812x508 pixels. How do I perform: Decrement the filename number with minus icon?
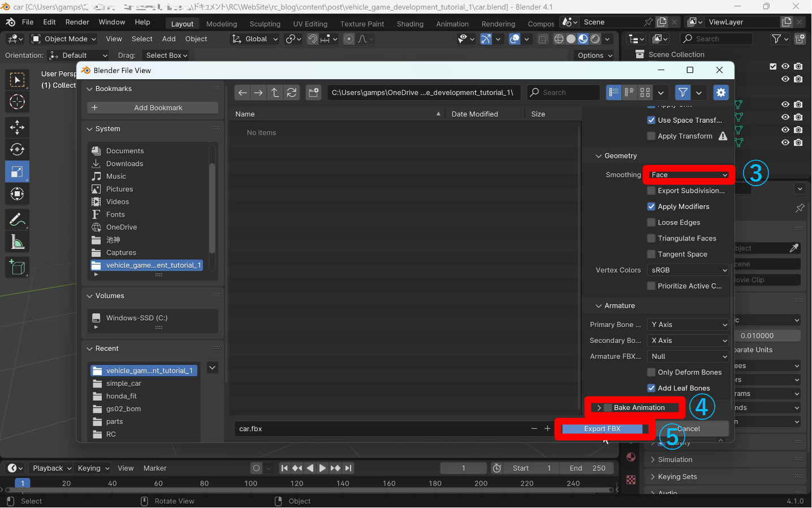534,429
